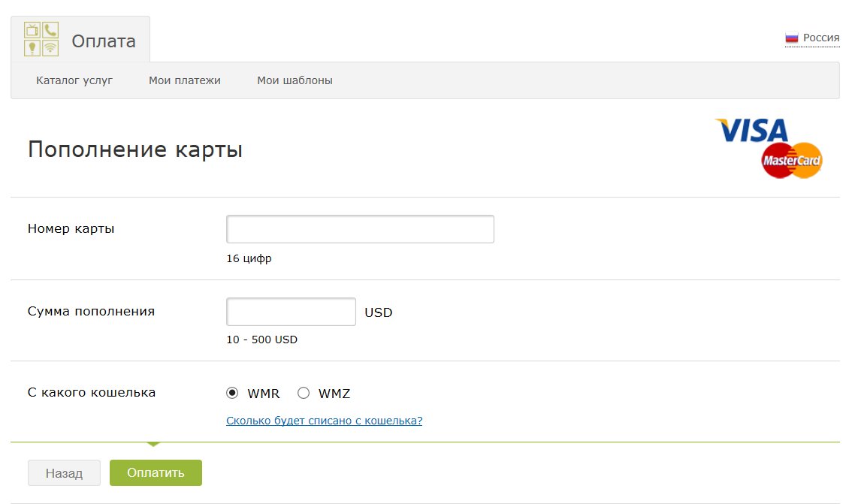Image resolution: width=852 pixels, height=504 pixels.
Task: Click the '16 цифр' hint text
Action: click(x=249, y=258)
